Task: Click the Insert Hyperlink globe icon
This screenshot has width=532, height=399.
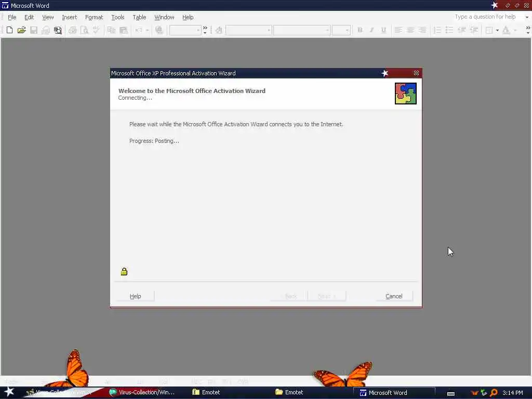Action: (159, 30)
